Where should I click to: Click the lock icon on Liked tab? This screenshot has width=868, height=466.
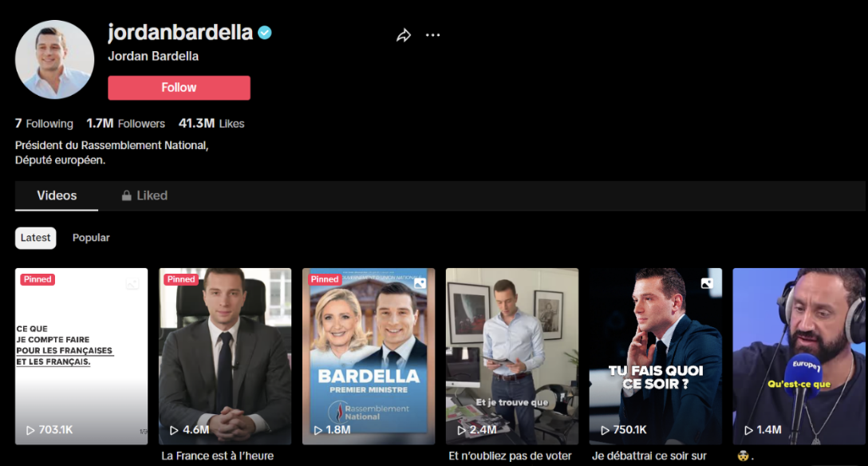pos(126,195)
